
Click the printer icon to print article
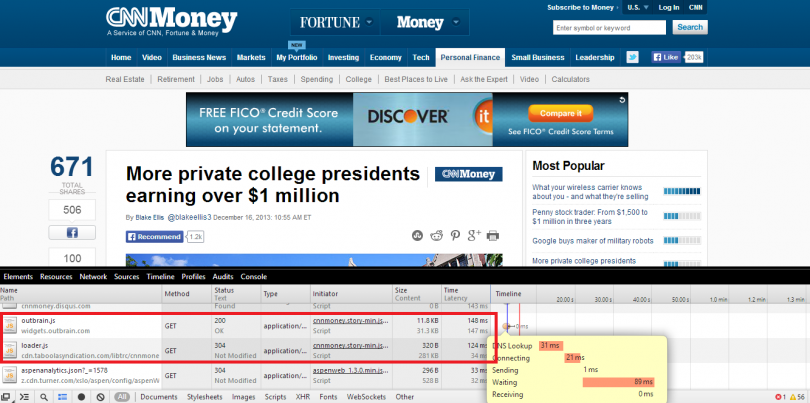point(493,236)
